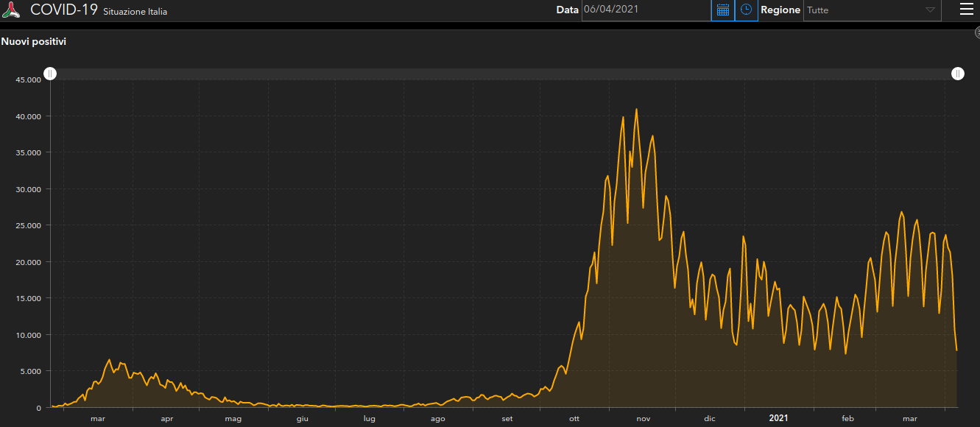Click the Protezione Civile logo icon
Viewport: 980px width, 427px height.
click(x=11, y=10)
